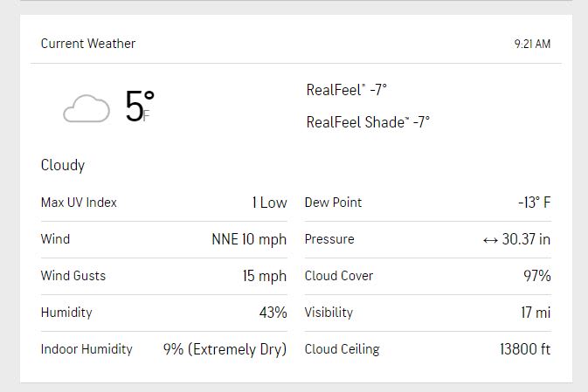Click the pressure steady arrows icon
The height and width of the screenshot is (392, 588).
pos(489,239)
